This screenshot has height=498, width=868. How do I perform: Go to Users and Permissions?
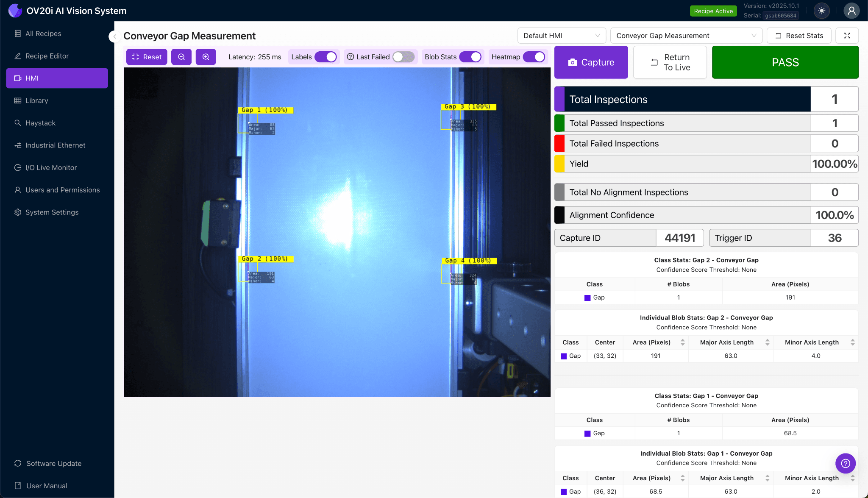[62, 190]
